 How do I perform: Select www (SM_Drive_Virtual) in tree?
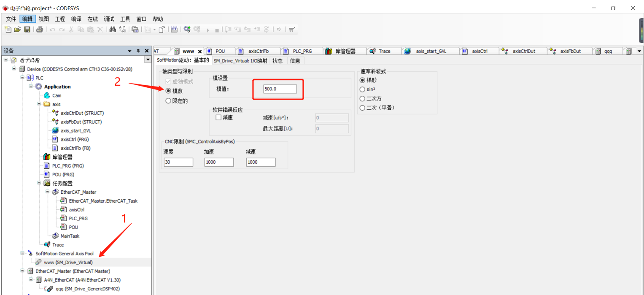[x=68, y=263]
